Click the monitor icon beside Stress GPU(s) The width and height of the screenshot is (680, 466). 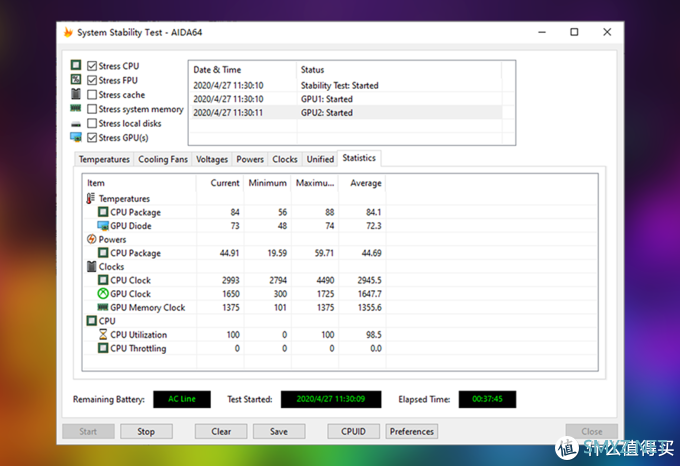tap(76, 137)
